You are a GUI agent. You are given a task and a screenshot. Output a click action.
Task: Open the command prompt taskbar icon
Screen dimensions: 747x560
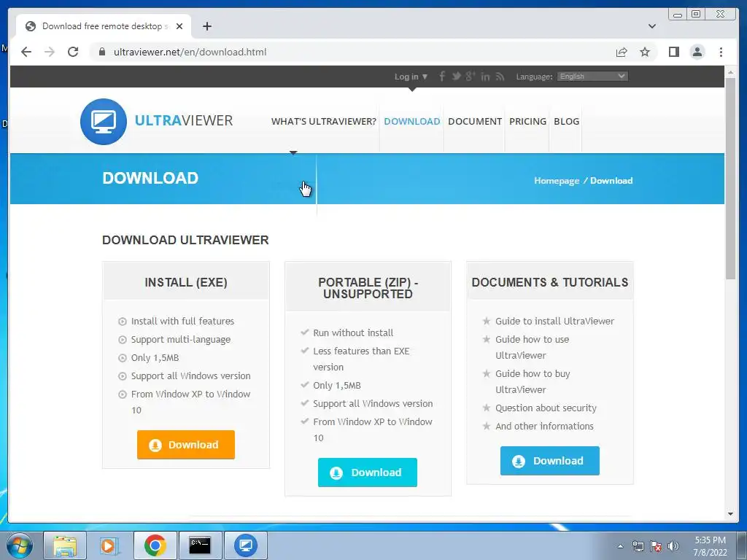(x=200, y=545)
